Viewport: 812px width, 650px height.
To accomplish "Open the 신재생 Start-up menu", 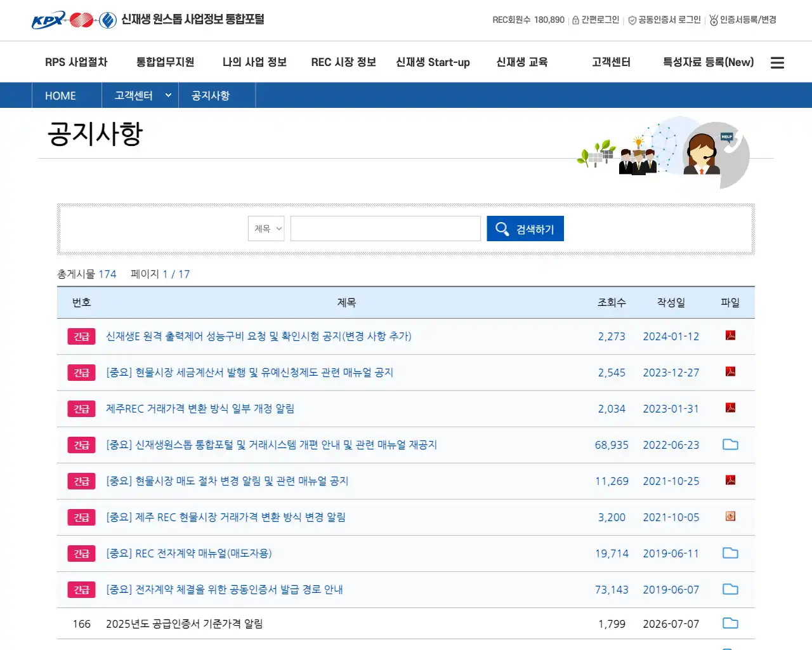I will coord(433,62).
